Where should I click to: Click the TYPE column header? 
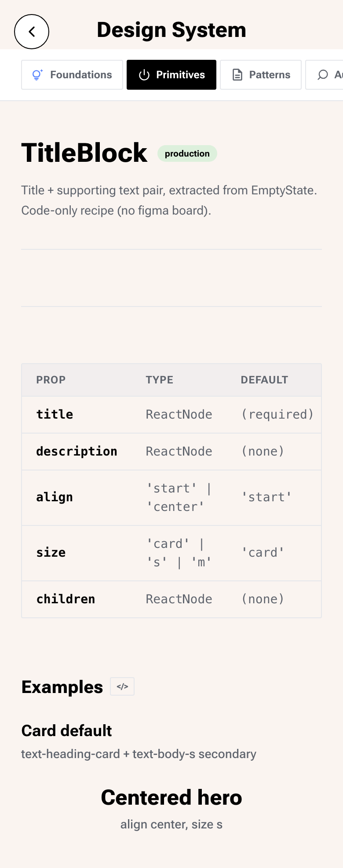[160, 380]
